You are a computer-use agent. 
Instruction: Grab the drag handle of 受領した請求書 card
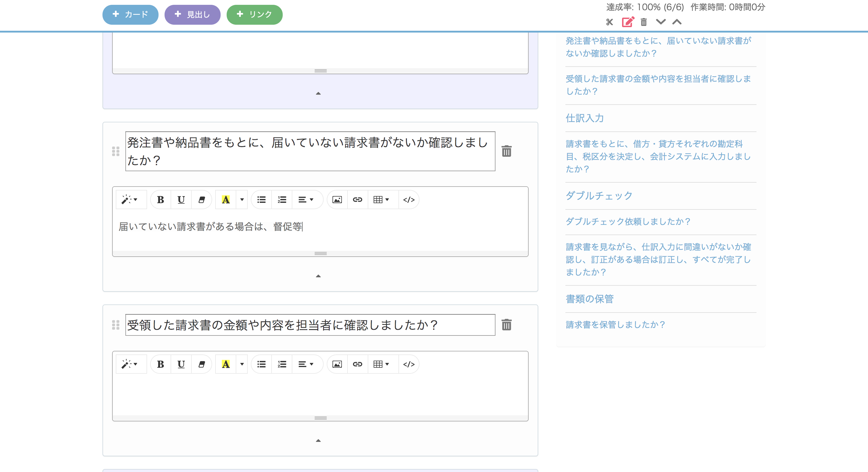pos(115,325)
